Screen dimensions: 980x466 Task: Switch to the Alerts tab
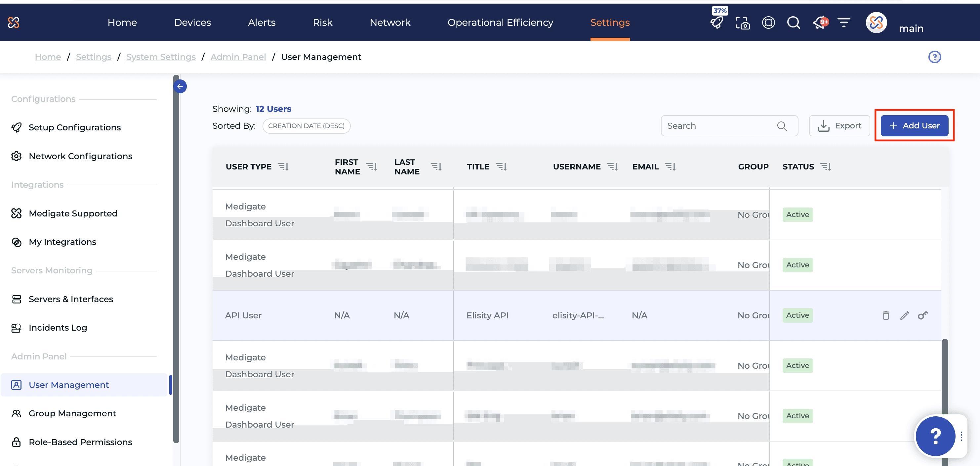[262, 23]
